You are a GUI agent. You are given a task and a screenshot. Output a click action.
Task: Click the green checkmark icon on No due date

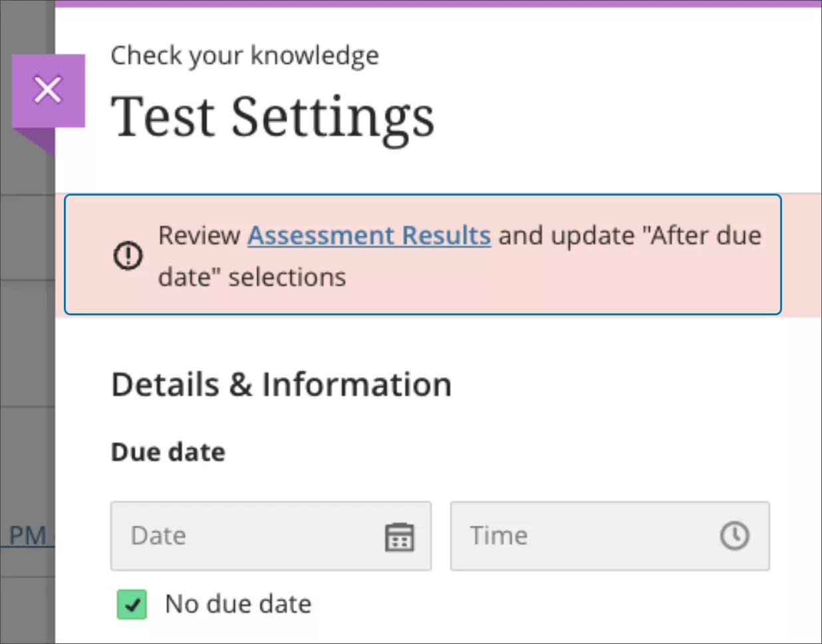(132, 604)
